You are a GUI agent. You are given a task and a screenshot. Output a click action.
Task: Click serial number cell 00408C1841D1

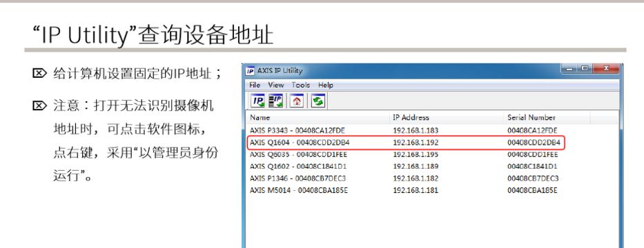(x=532, y=167)
